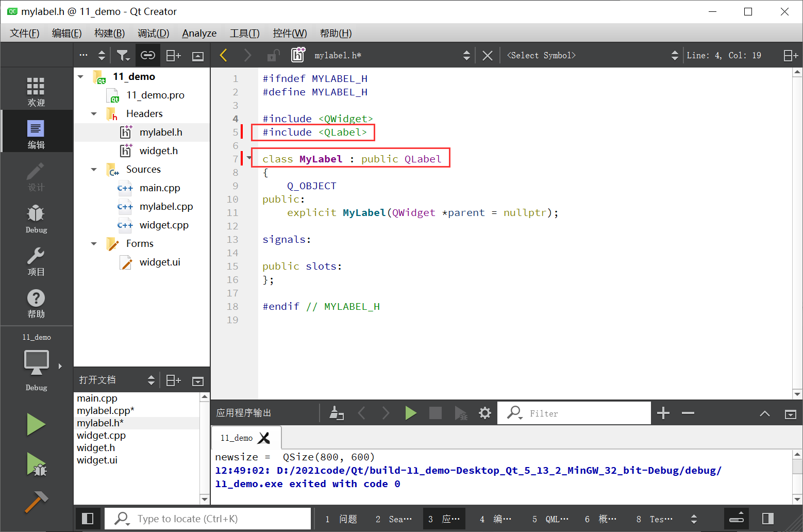Open the Projects (项目) mode

36,260
